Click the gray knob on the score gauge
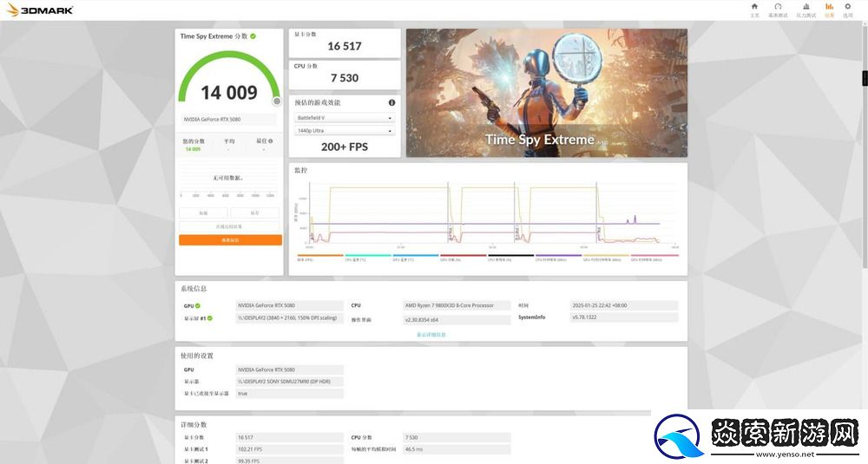This screenshot has width=868, height=464. coord(276,101)
